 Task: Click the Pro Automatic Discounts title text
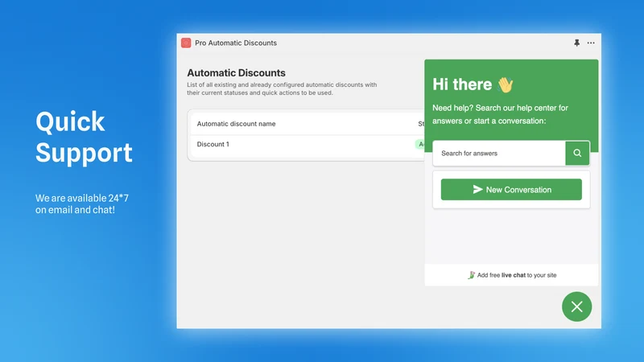[x=236, y=43]
